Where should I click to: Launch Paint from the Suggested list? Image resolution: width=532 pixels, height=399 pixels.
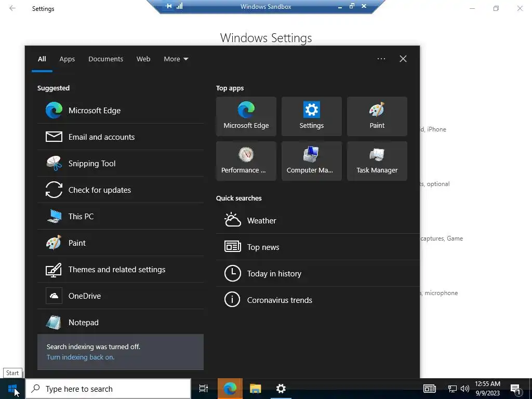(x=121, y=243)
